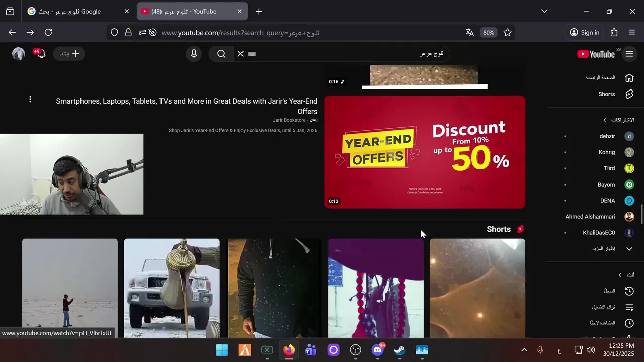Open the account avatar menu
This screenshot has height=362, width=644.
(19, 54)
